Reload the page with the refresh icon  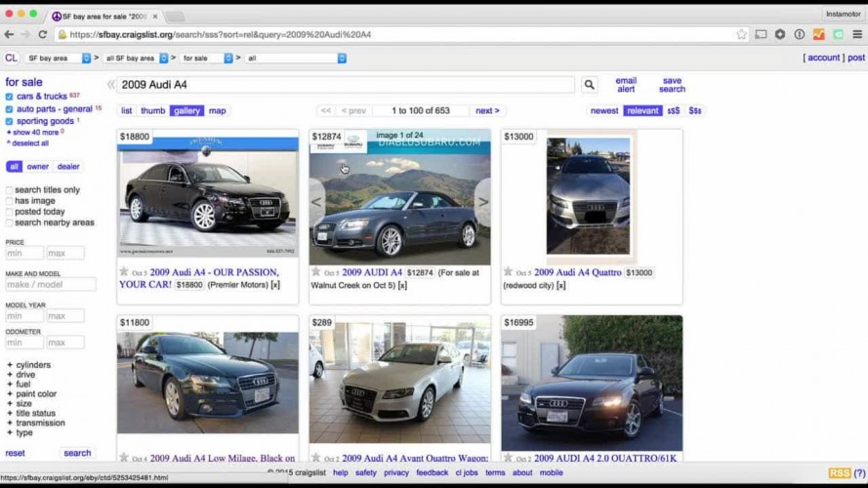(43, 34)
